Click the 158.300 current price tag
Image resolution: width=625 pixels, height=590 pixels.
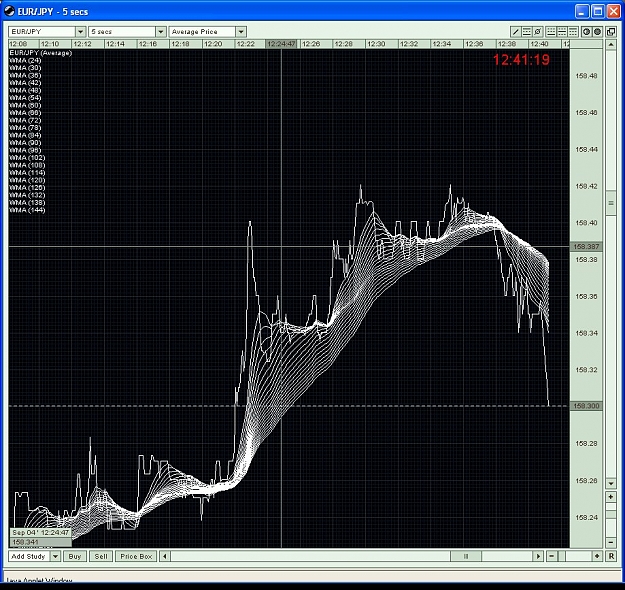pyautogui.click(x=586, y=406)
